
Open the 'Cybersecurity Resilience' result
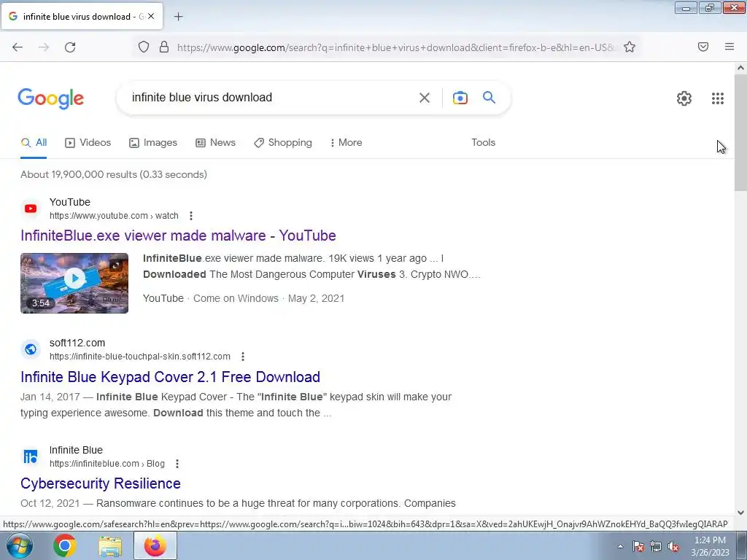pos(101,484)
